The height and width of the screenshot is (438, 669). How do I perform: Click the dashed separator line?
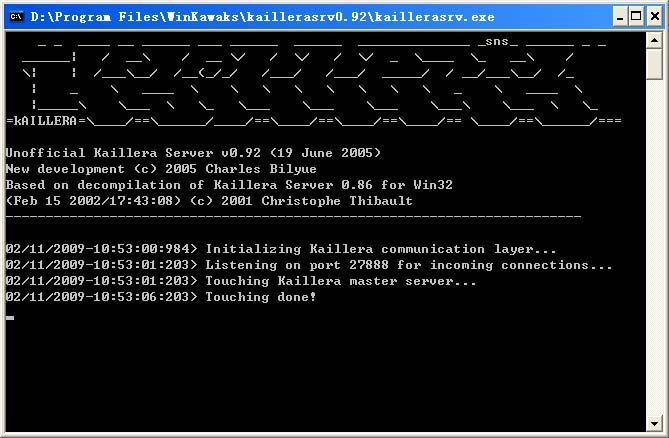(293, 216)
